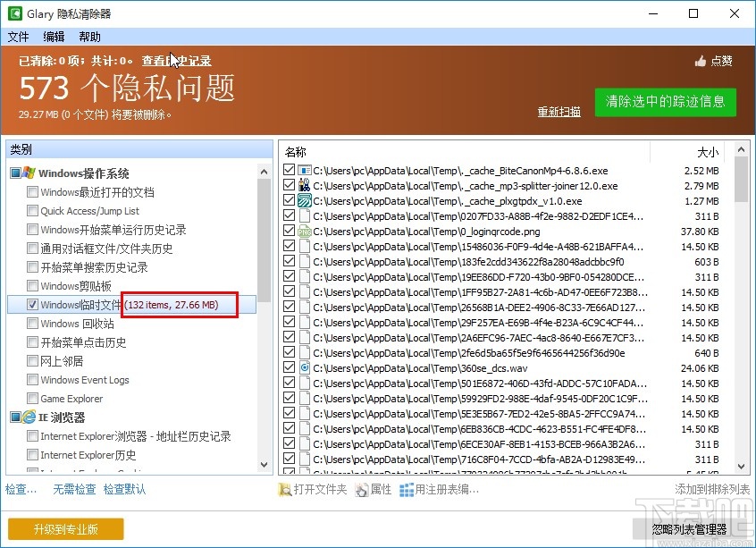This screenshot has height=548, width=756.
Task: Click 升级到专业版 button
Action: (65, 529)
